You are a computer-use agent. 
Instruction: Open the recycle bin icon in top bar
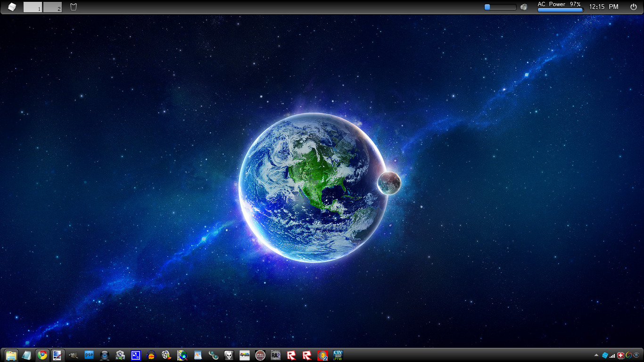[73, 7]
